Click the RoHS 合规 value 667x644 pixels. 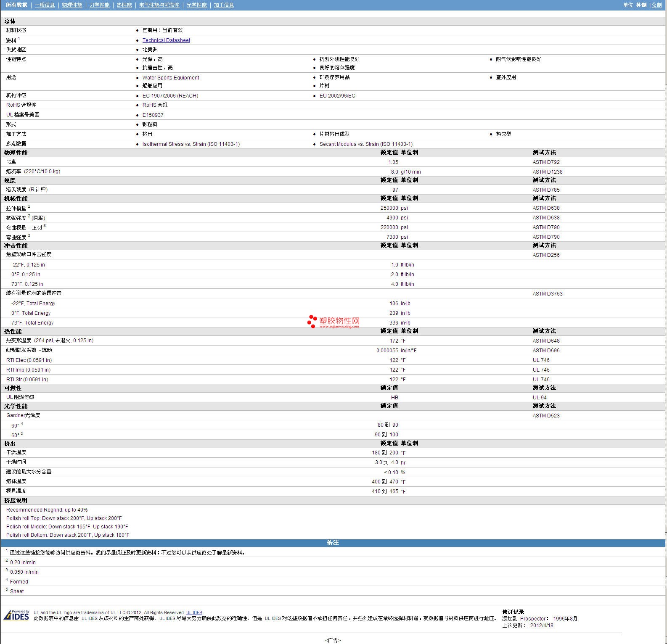point(155,105)
